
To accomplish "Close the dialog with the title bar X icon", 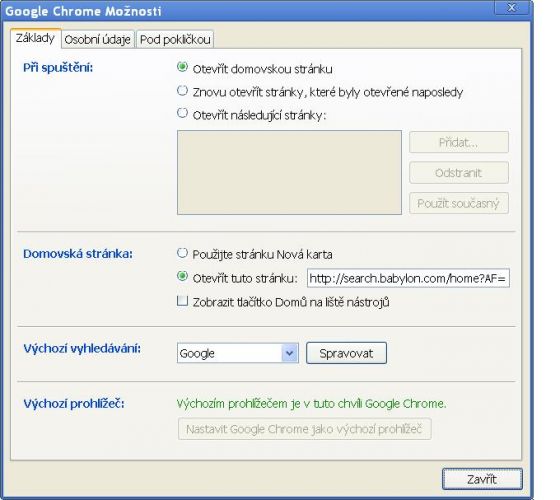I will pyautogui.click(x=511, y=8).
